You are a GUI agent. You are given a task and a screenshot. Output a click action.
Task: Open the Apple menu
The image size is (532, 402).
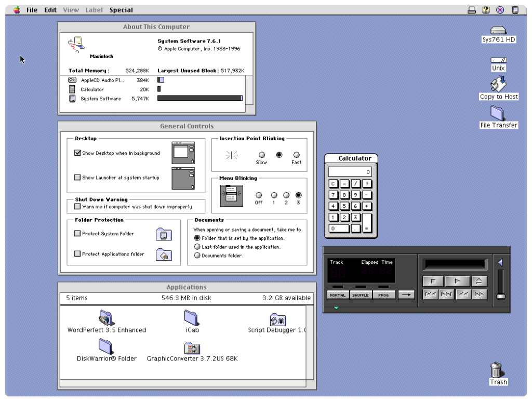tap(17, 10)
